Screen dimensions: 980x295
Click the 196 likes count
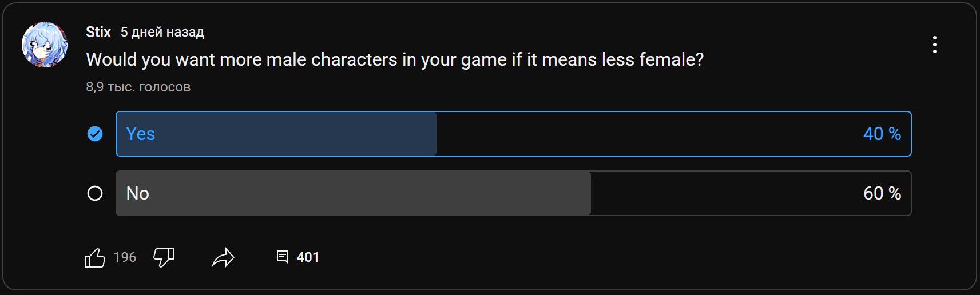[125, 257]
